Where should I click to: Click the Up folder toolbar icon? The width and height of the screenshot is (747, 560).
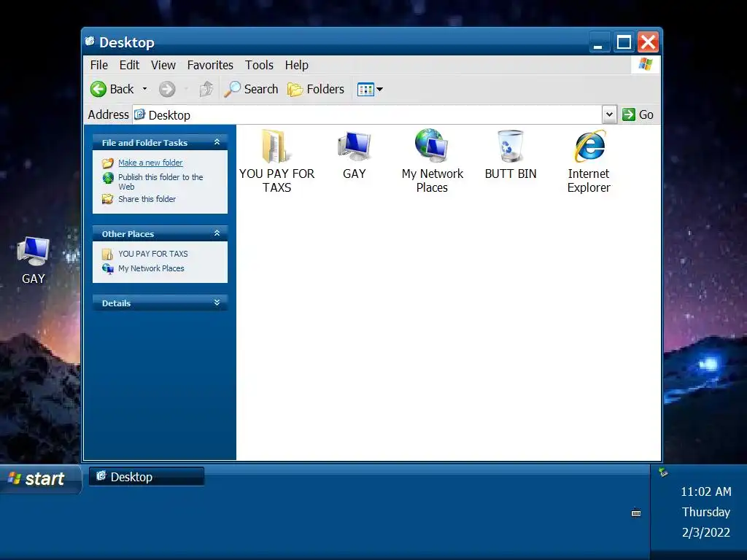point(206,89)
